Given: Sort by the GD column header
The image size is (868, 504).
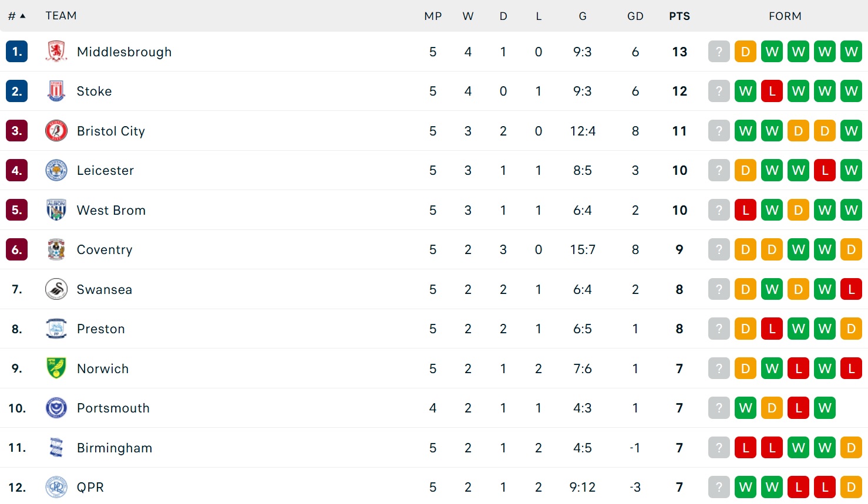Looking at the screenshot, I should click(635, 16).
